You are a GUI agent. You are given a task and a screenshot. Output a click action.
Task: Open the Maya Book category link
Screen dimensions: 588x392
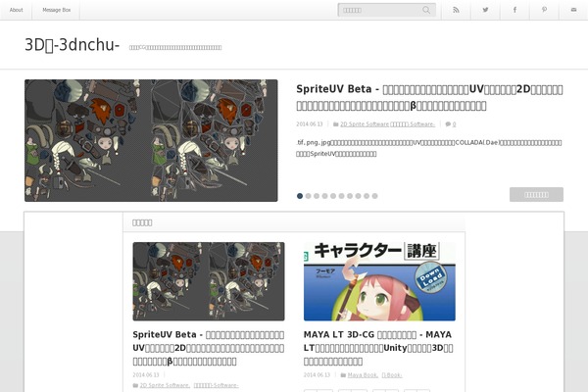pos(363,375)
